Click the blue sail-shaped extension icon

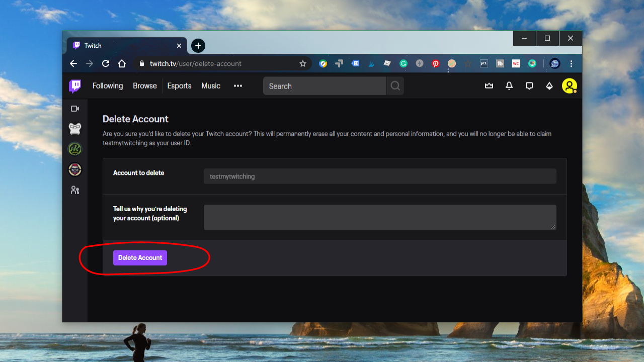(371, 64)
